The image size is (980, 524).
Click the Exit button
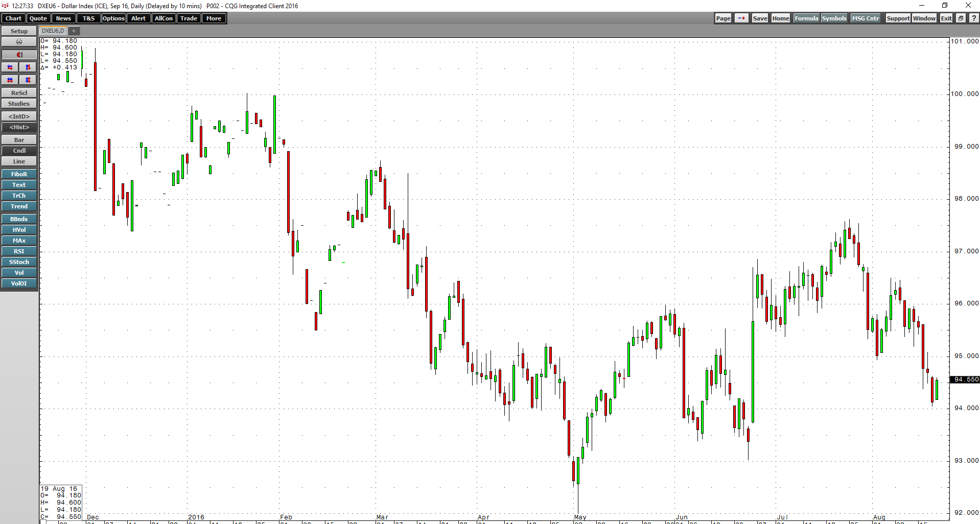click(946, 18)
